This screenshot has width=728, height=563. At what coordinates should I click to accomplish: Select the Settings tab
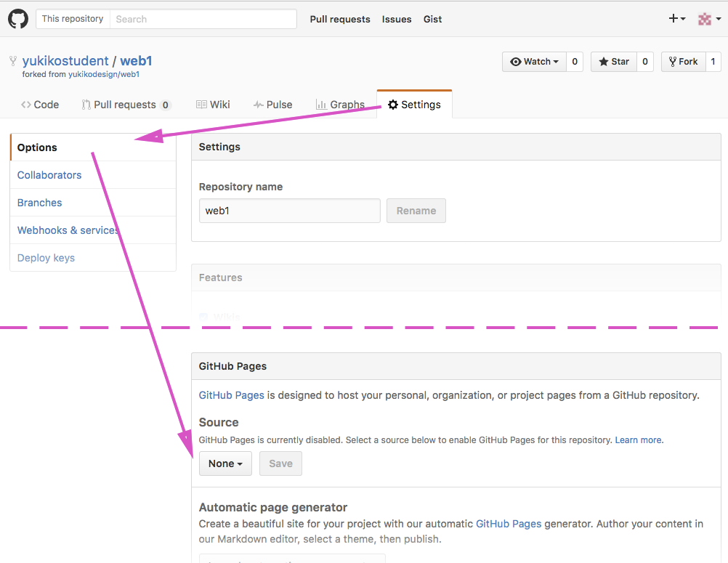tap(414, 105)
